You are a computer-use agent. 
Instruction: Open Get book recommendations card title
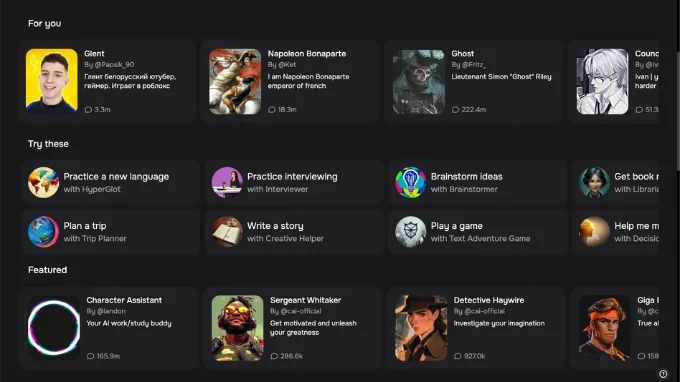(636, 176)
